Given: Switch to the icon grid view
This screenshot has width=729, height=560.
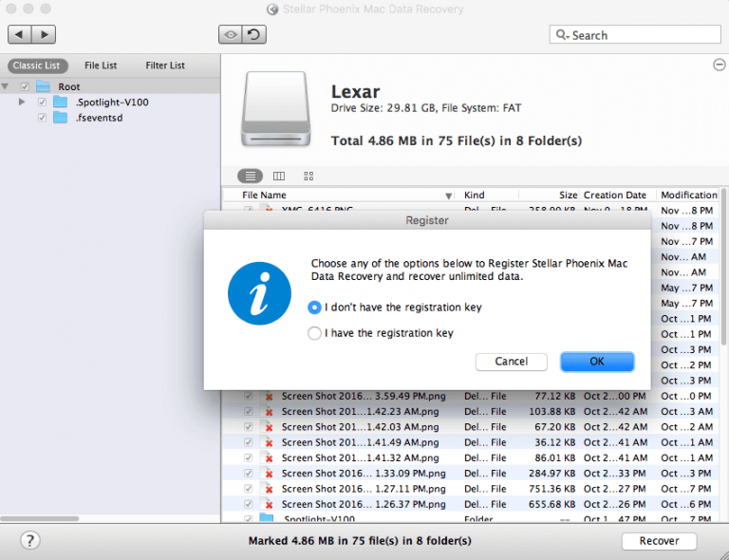Looking at the screenshot, I should (308, 176).
